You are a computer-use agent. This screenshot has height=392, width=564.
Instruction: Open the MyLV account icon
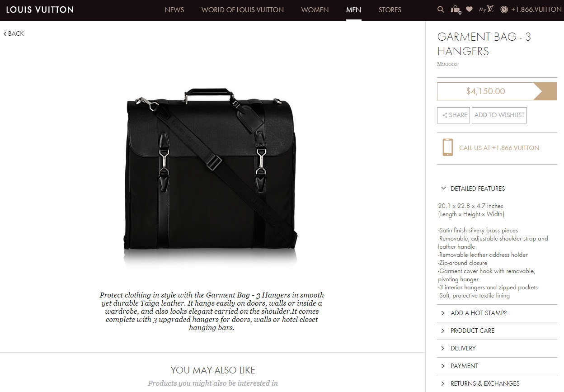click(x=486, y=9)
